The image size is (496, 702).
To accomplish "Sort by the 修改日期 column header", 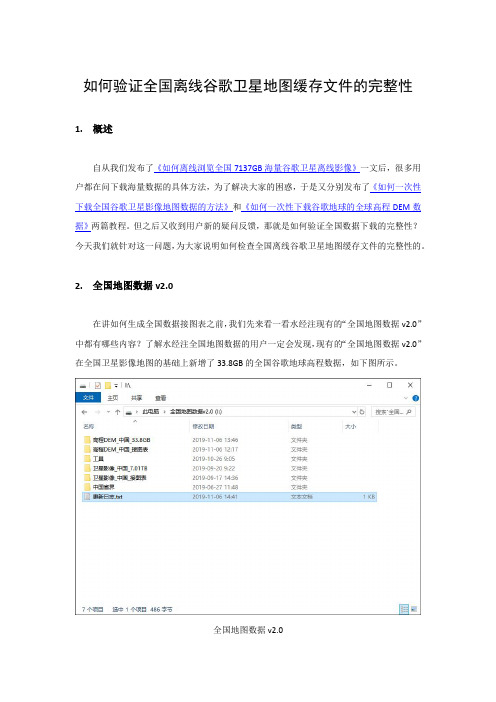I will tap(203, 426).
